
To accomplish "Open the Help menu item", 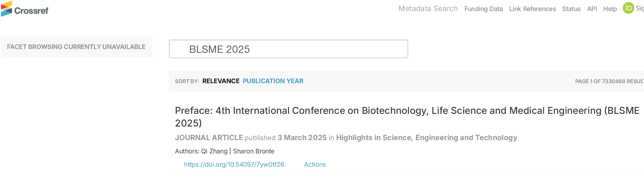I will pyautogui.click(x=610, y=9).
